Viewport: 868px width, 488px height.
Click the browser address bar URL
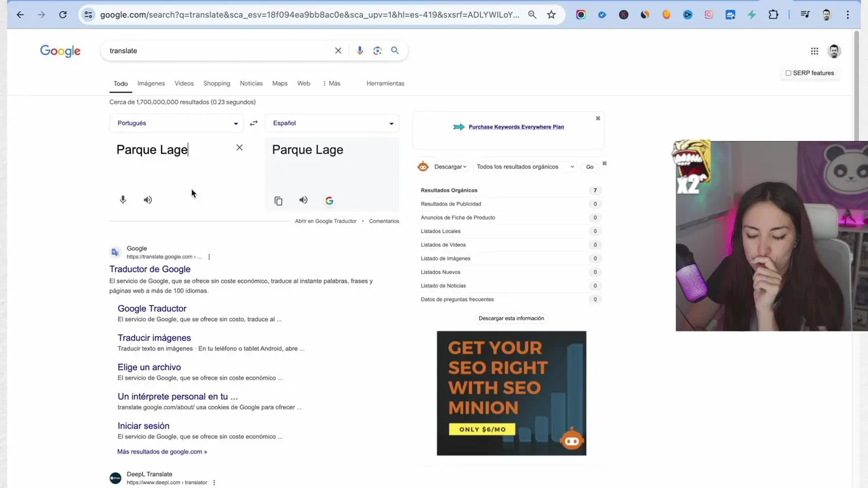point(309,14)
